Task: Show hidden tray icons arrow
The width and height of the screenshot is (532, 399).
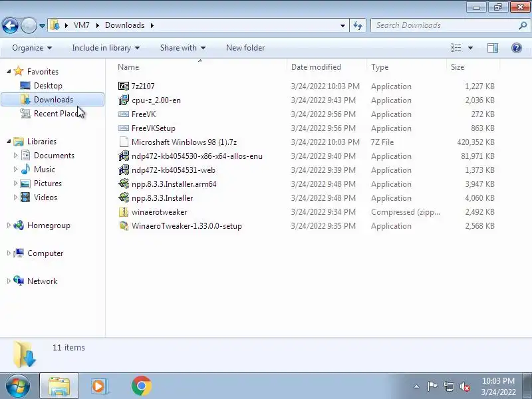Action: 416,386
